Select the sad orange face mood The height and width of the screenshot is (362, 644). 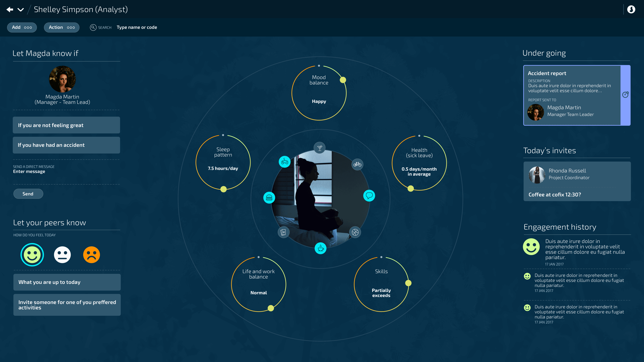point(92,255)
